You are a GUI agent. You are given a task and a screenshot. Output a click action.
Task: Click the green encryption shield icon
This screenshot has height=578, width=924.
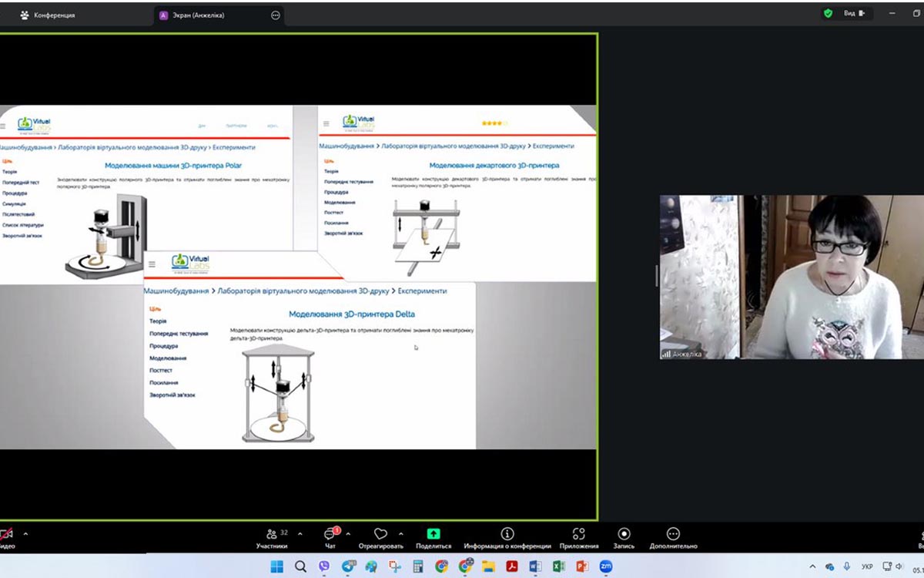[x=828, y=13]
